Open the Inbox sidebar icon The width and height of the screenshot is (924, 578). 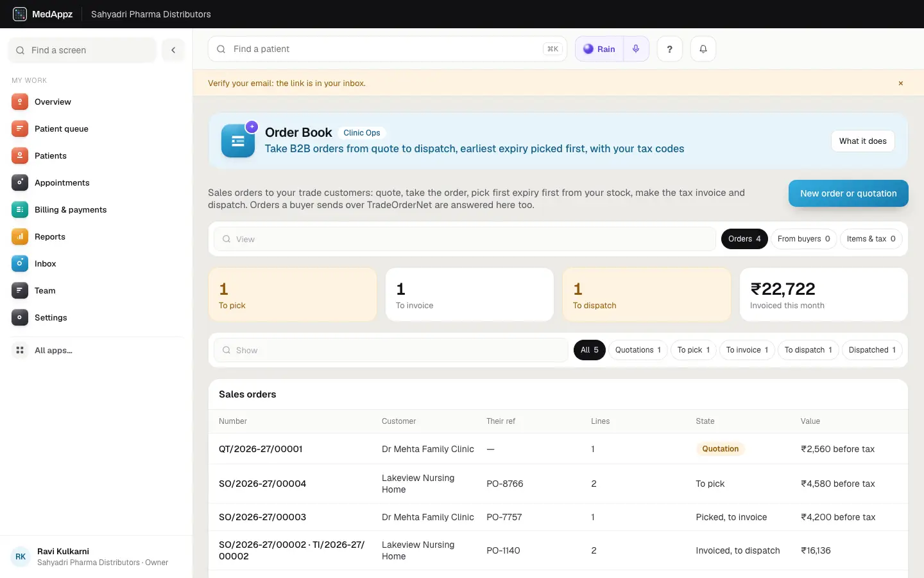[x=20, y=263]
